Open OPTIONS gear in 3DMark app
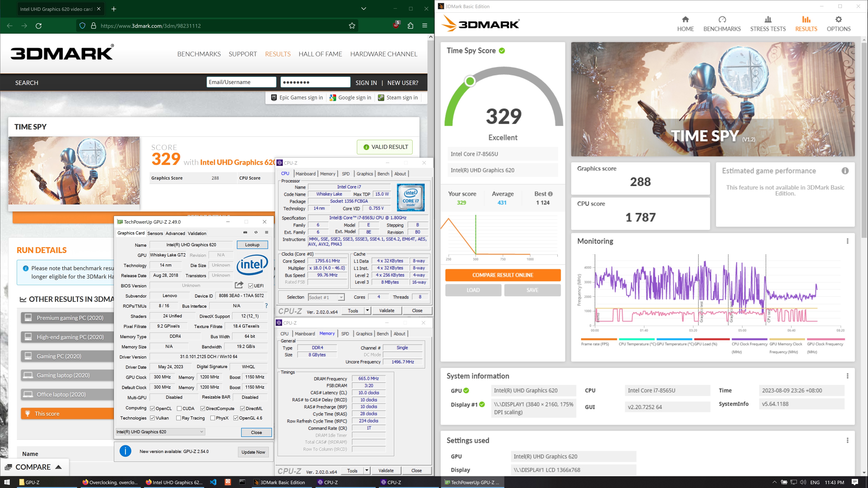868x488 pixels. tap(838, 24)
